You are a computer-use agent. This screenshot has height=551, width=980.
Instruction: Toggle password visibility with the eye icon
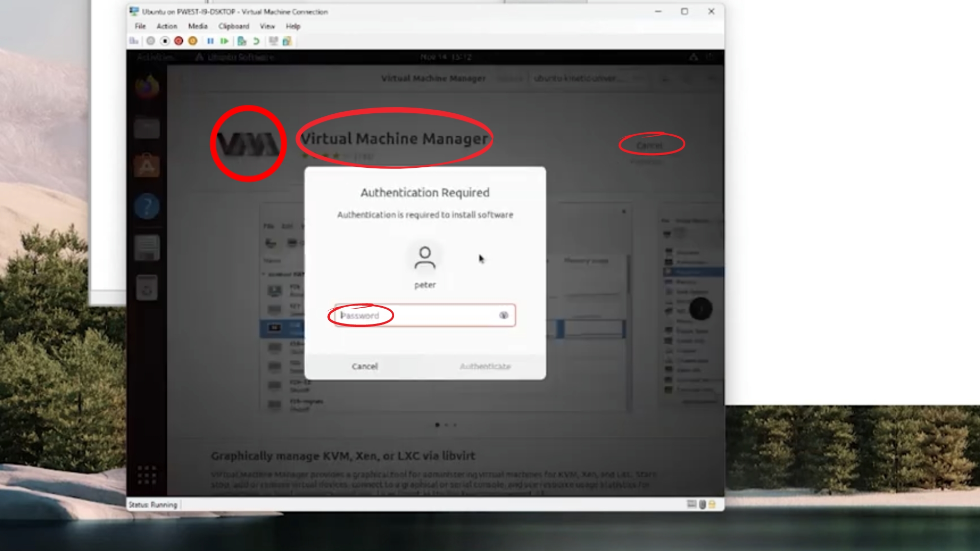pyautogui.click(x=503, y=315)
